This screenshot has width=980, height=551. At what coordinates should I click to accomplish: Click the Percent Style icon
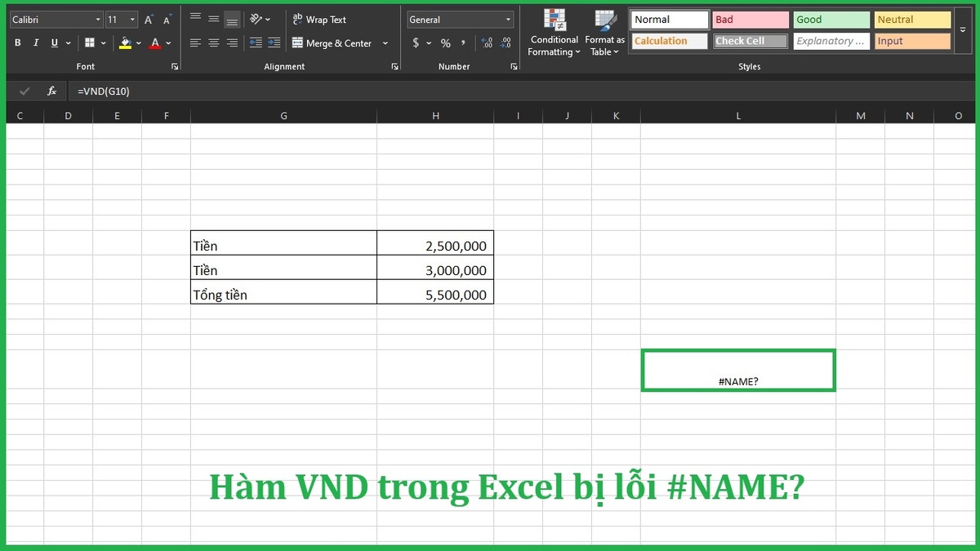(445, 42)
